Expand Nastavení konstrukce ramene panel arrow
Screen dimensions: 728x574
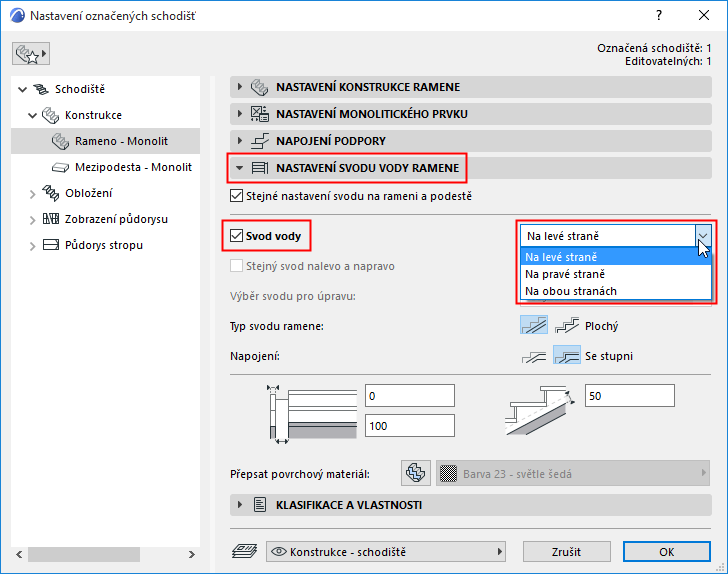(x=240, y=87)
